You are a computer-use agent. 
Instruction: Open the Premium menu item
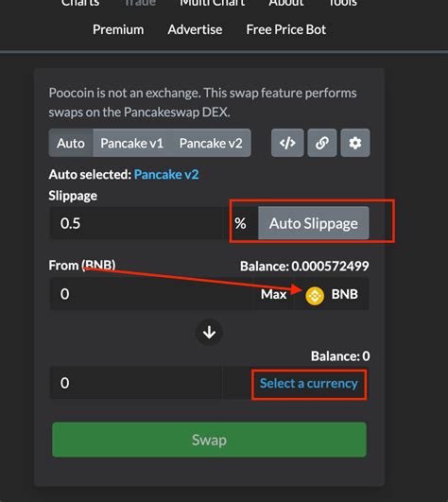click(118, 29)
